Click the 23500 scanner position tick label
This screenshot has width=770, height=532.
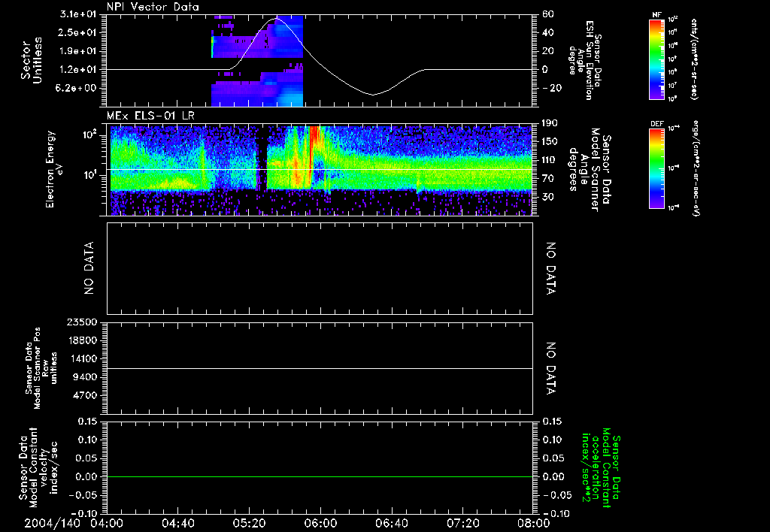pos(81,322)
